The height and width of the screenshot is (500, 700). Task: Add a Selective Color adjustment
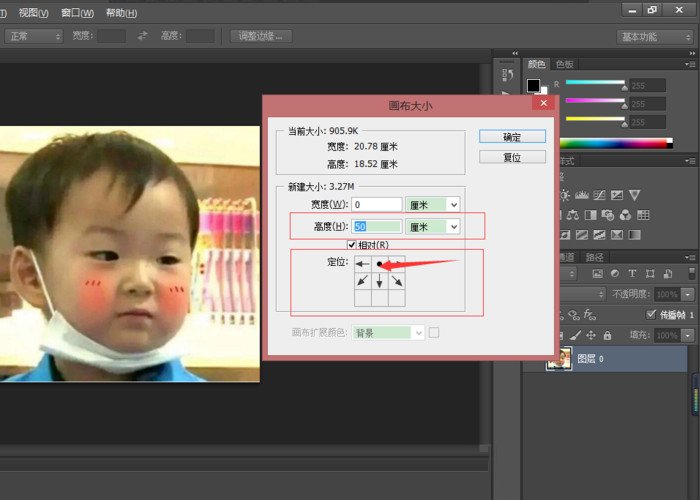(x=617, y=235)
